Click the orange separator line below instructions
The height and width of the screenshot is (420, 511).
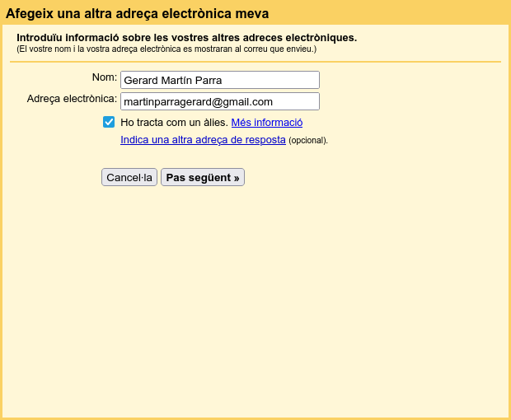255,62
